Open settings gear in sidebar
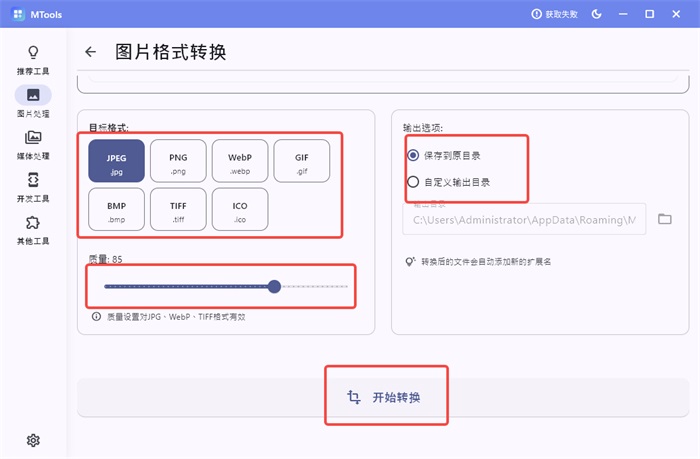Screen dimensions: 700x459 coord(33,440)
